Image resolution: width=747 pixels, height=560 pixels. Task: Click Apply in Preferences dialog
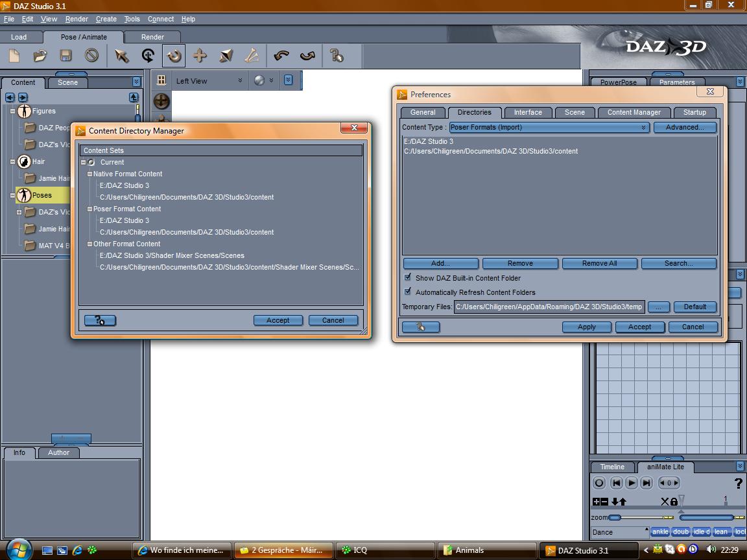coord(586,327)
